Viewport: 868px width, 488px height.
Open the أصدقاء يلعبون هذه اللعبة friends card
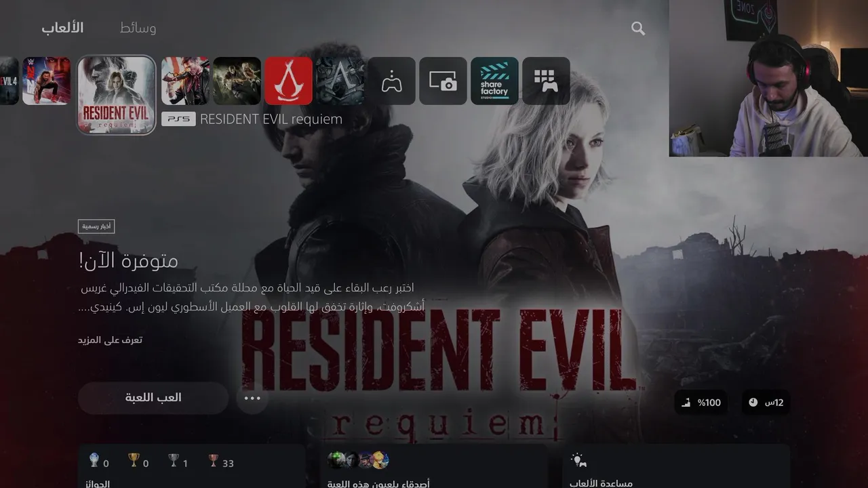pyautogui.click(x=434, y=466)
